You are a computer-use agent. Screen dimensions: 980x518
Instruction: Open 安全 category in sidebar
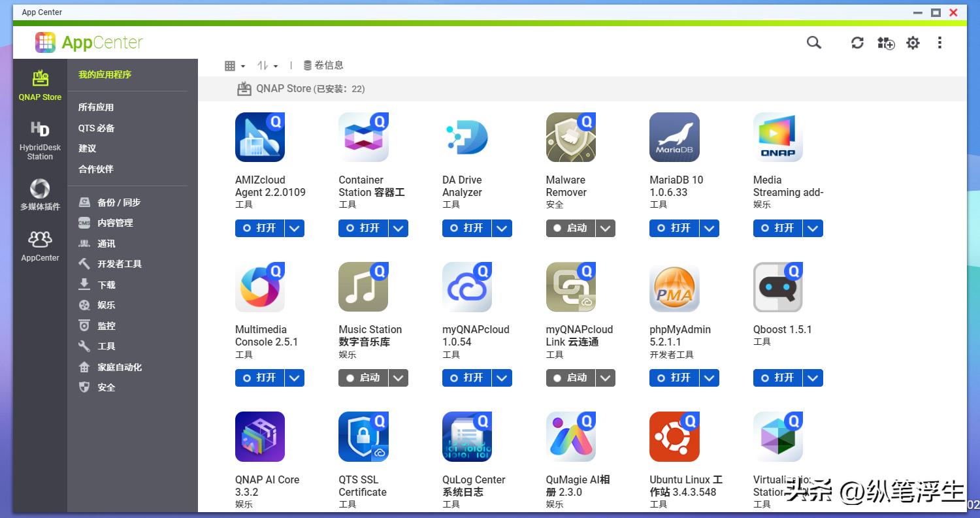pos(97,387)
